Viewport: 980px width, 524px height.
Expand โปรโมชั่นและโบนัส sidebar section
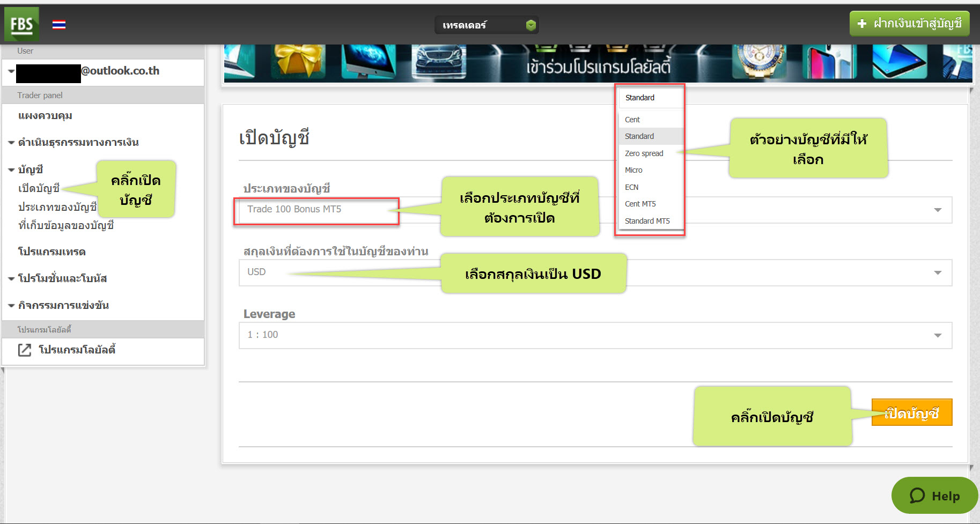click(x=62, y=279)
